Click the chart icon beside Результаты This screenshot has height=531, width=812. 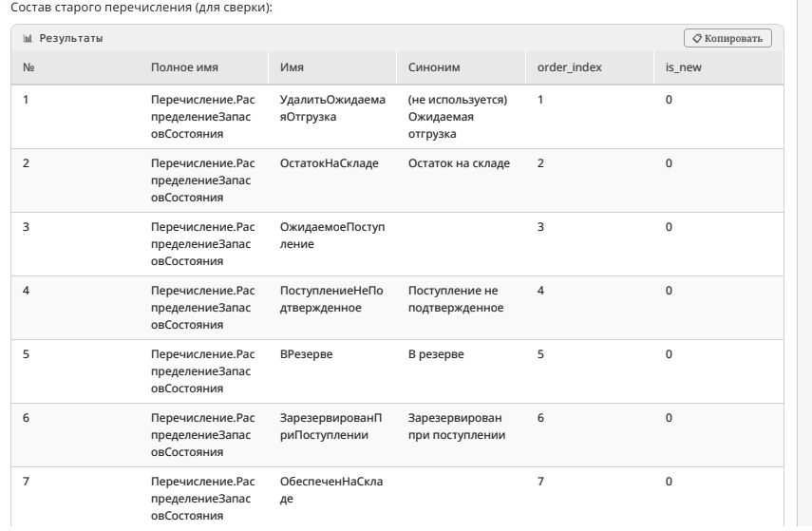[x=28, y=38]
